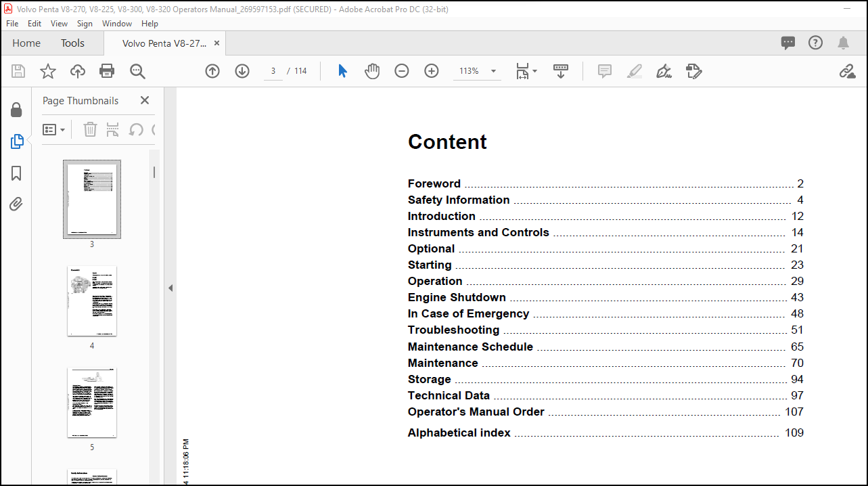Select the Highlight text marker tool

635,71
